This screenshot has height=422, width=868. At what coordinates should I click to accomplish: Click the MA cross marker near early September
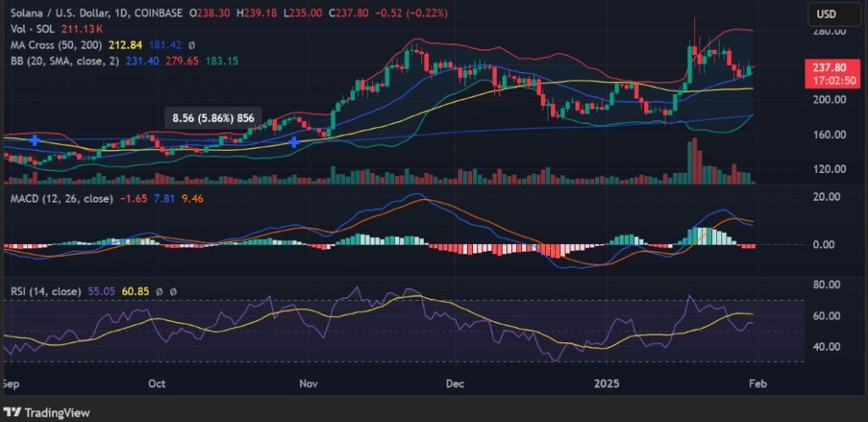(34, 141)
